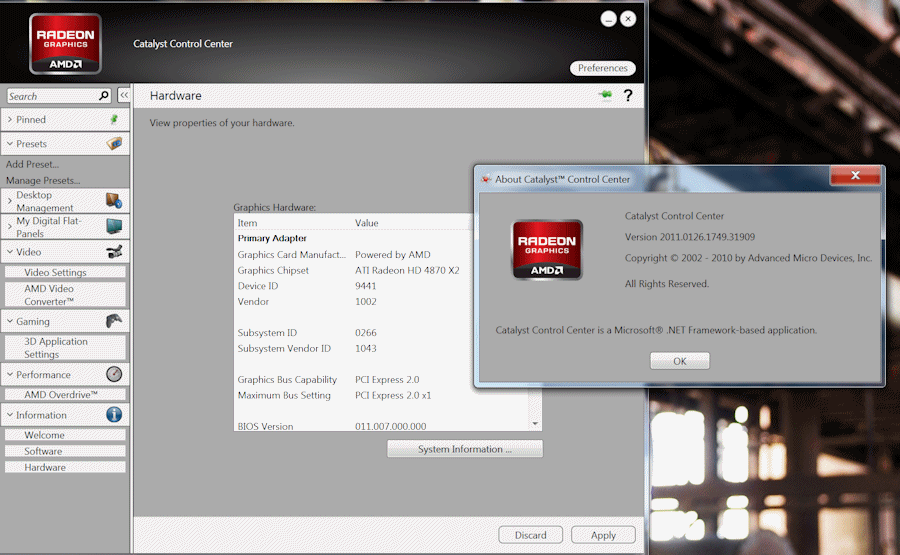Minimize the Catalyst Control Center window
This screenshot has height=555, width=900.
click(608, 19)
